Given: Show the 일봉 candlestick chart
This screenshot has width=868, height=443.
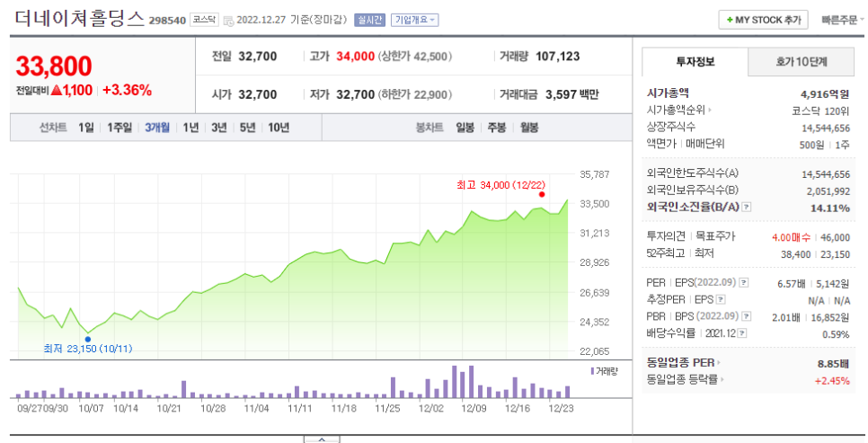Looking at the screenshot, I should (465, 128).
